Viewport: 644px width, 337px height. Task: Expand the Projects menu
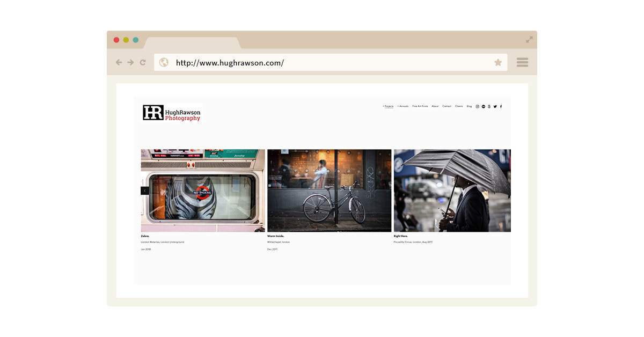coord(388,106)
